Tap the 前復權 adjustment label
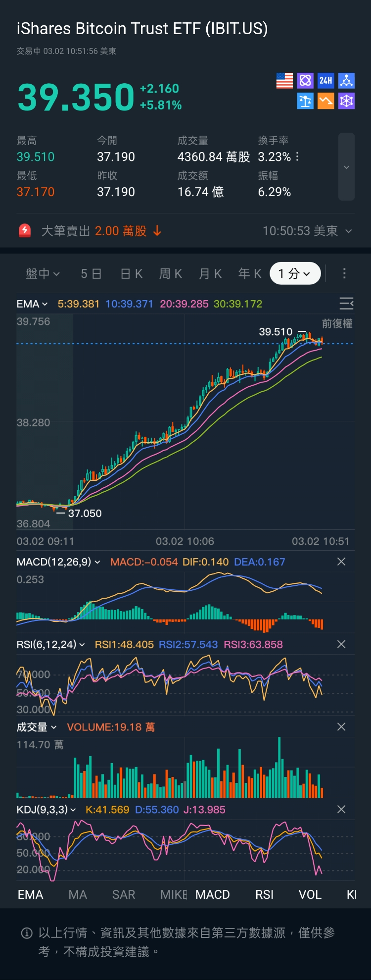The height and width of the screenshot is (980, 371). click(x=337, y=324)
